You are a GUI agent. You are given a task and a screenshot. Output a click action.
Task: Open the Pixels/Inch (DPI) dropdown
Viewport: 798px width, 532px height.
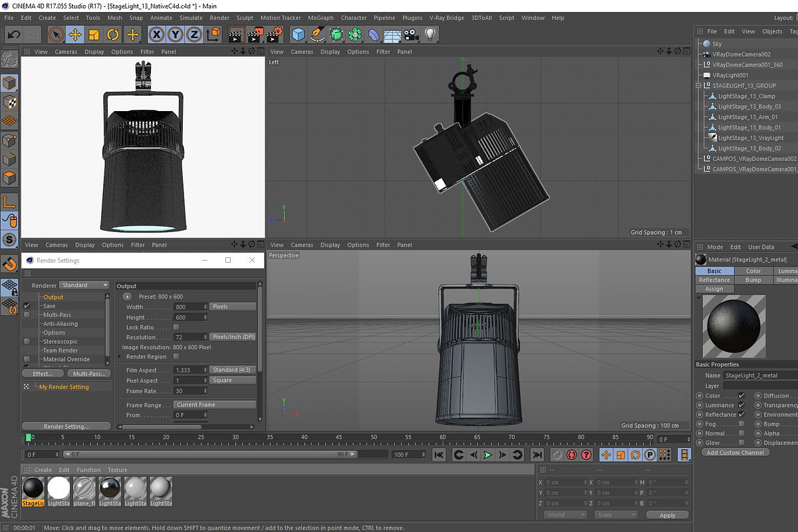coord(233,337)
